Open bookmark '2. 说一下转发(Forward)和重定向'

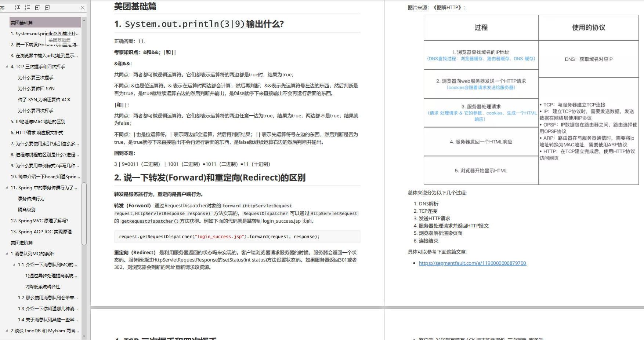point(45,45)
